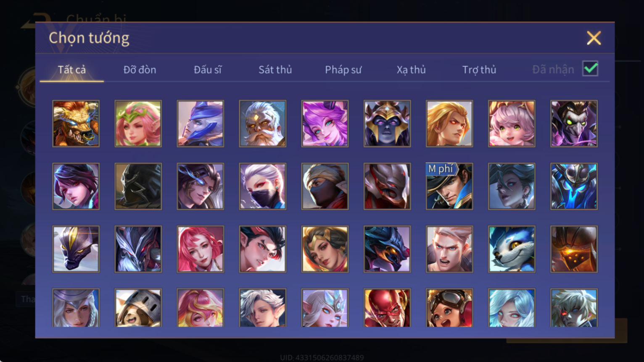Pick the goggles-wearing pilot girl hero
This screenshot has width=644, height=362.
pyautogui.click(x=449, y=308)
